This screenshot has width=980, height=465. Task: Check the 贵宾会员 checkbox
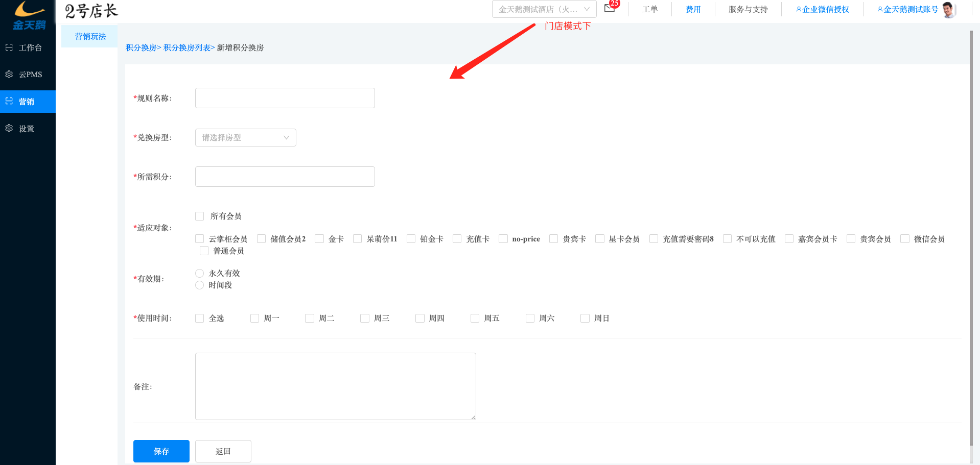pos(851,239)
